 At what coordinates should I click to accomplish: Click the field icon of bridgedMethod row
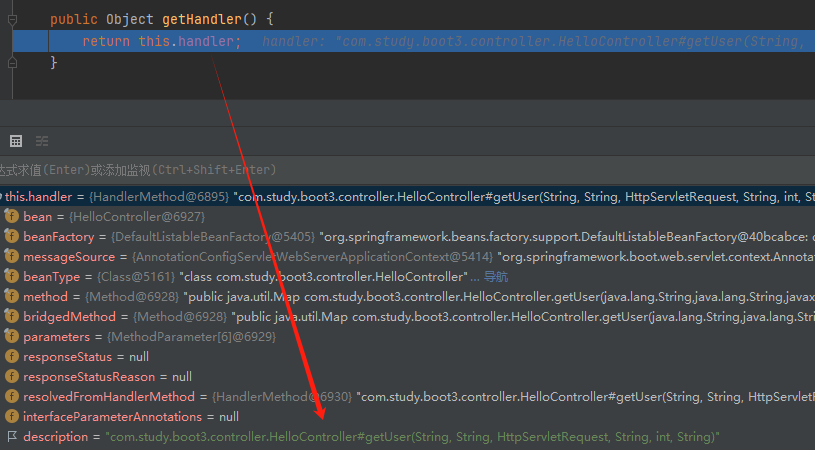coord(11,316)
